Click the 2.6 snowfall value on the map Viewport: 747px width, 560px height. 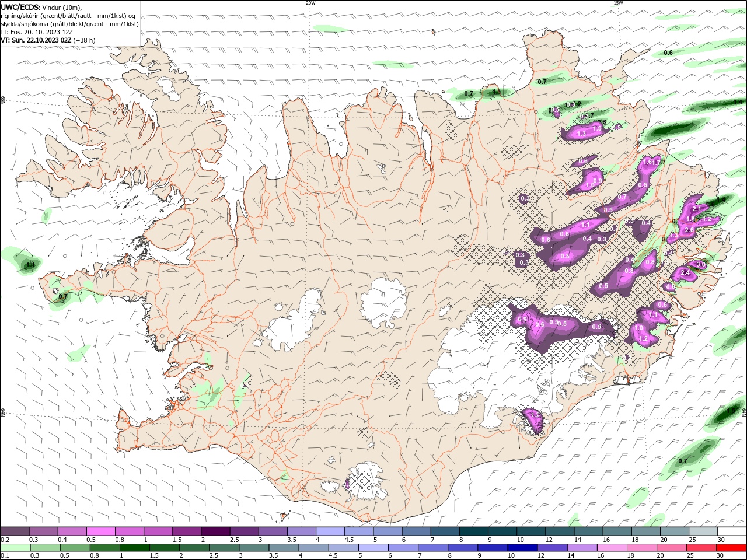[689, 230]
